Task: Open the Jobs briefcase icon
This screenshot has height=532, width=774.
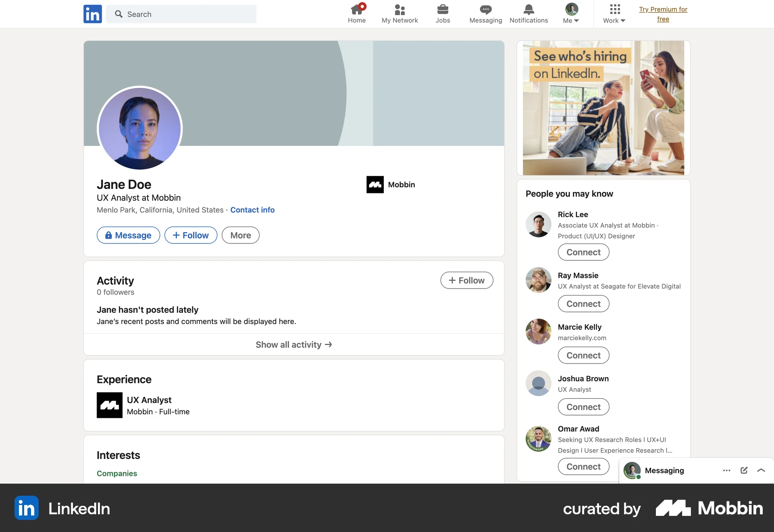Action: click(x=443, y=10)
